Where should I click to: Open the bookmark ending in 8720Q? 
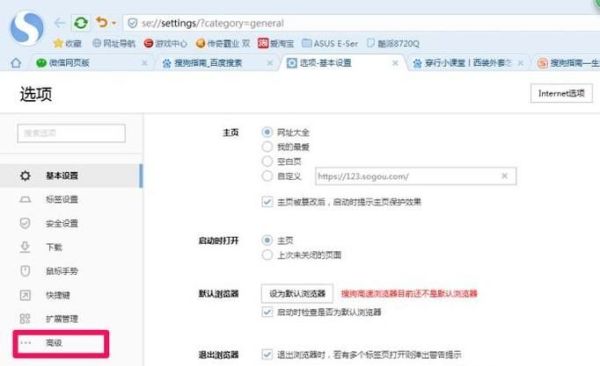pyautogui.click(x=393, y=43)
